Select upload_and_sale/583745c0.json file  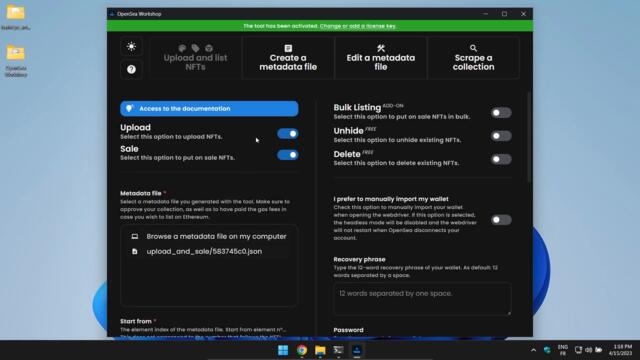coord(209,251)
